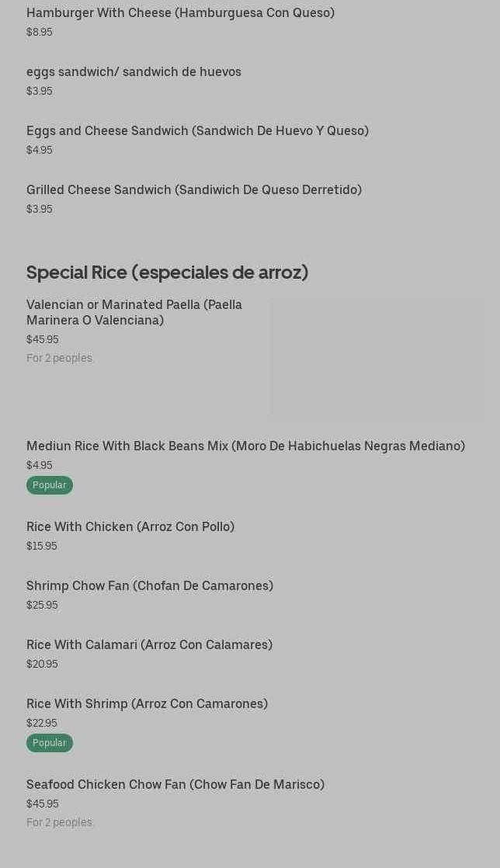Screen dimensions: 500x868
Task: Open Eggs and Cheese Sandwich item
Action: point(197,130)
